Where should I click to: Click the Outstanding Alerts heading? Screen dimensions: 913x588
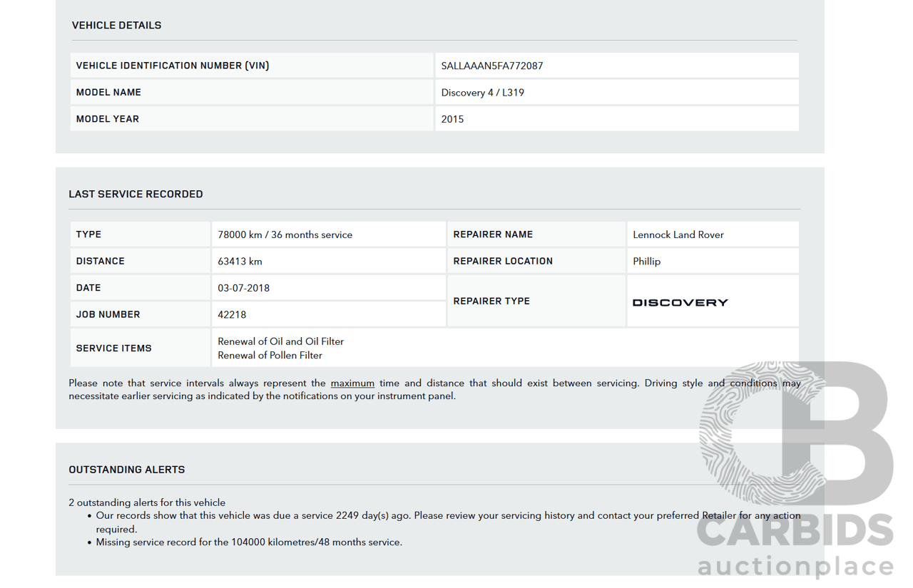127,470
